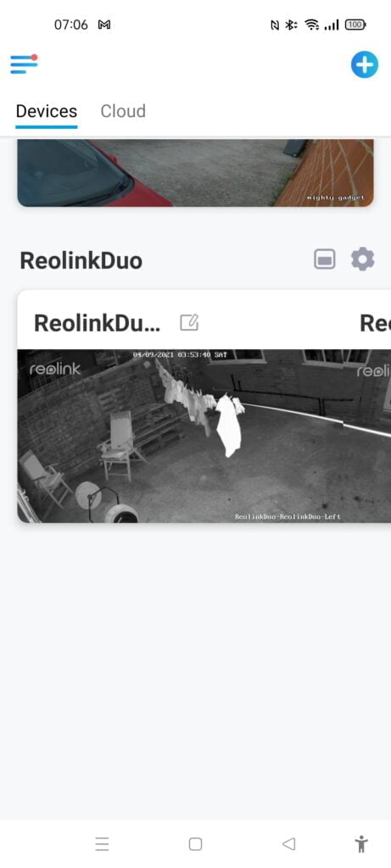The width and height of the screenshot is (391, 868).
Task: Edit ReolinkDuo left channel name
Action: click(x=189, y=322)
